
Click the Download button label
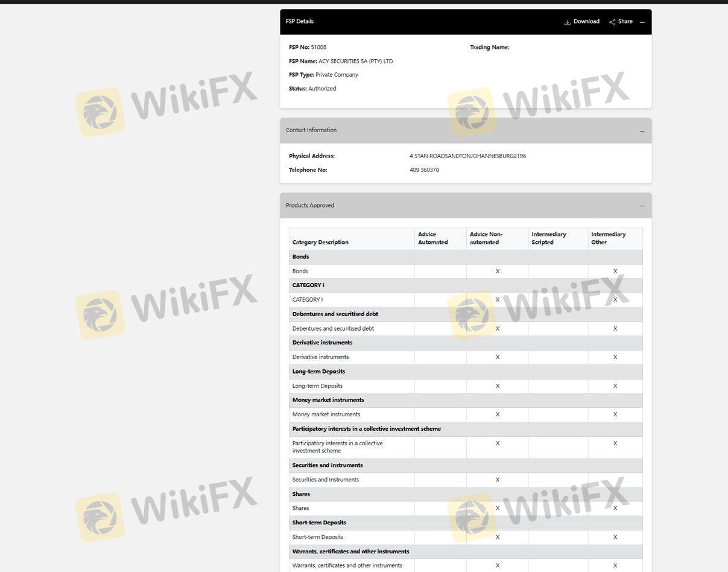586,21
